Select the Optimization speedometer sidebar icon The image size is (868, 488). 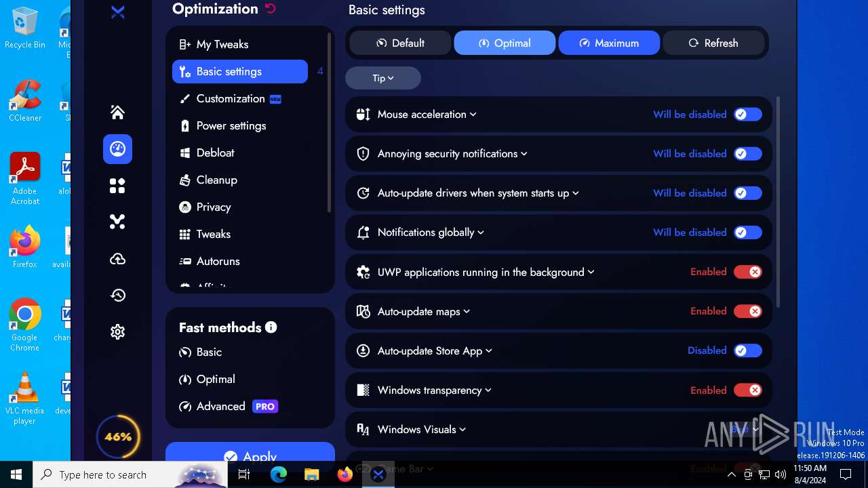(x=117, y=149)
